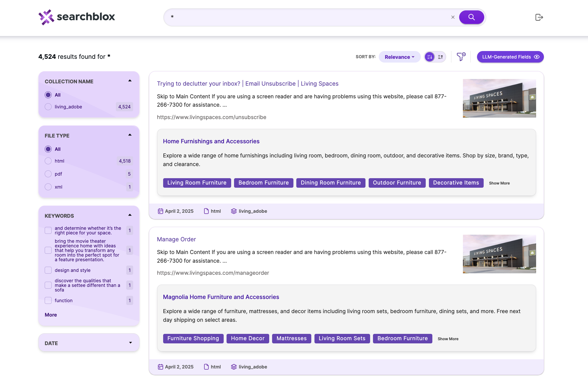Select the pdf file type radio
Image resolution: width=588 pixels, height=380 pixels.
click(x=48, y=174)
